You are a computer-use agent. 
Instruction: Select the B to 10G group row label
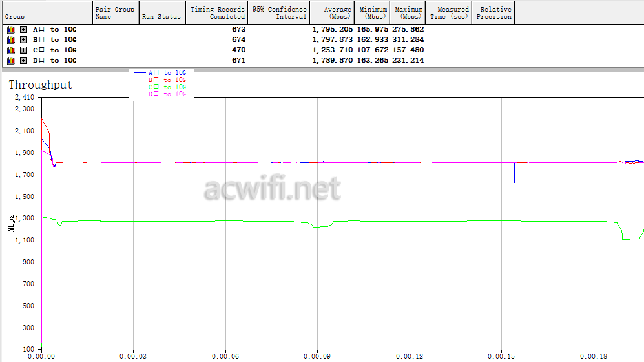tap(55, 40)
